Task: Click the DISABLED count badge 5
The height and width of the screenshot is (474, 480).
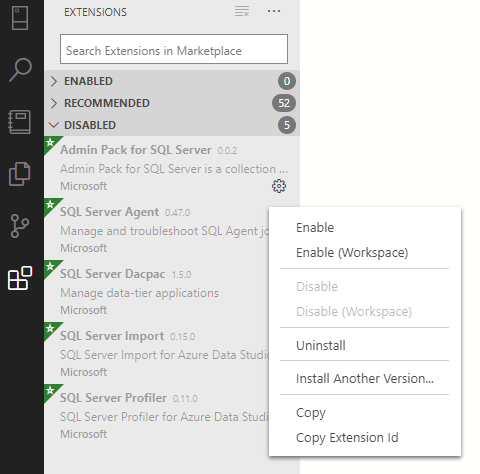Action: pos(287,125)
